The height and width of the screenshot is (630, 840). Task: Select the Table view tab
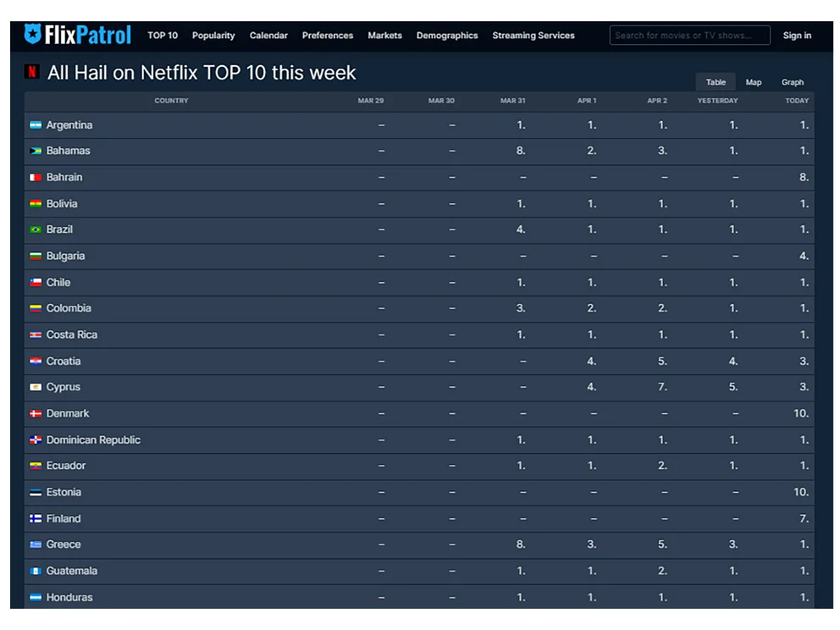pyautogui.click(x=716, y=82)
